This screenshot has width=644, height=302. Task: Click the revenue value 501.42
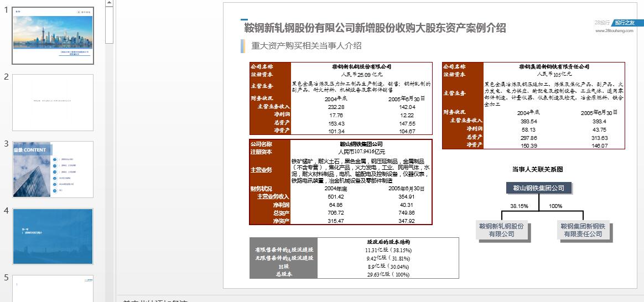pos(336,196)
